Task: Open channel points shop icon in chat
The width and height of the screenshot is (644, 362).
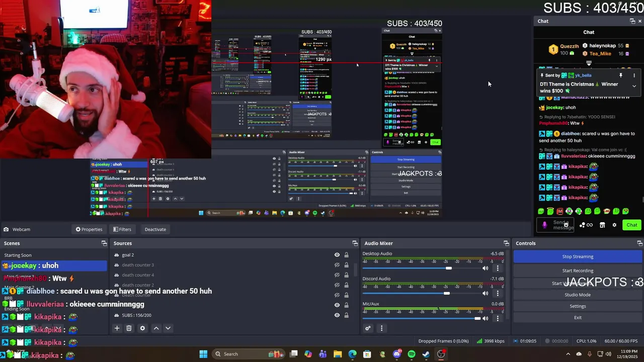Action: point(602,225)
